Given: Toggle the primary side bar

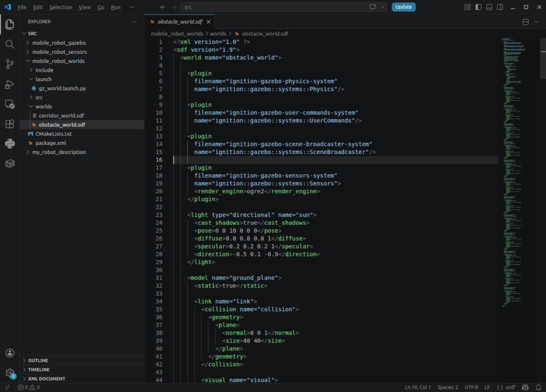Looking at the screenshot, I should (478, 7).
